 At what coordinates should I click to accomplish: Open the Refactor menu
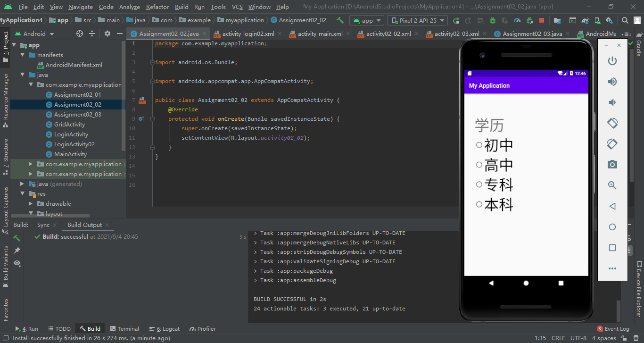point(157,7)
